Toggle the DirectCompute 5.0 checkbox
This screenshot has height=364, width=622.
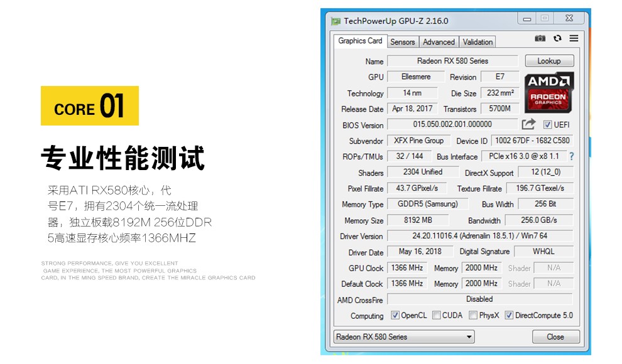pyautogui.click(x=509, y=315)
